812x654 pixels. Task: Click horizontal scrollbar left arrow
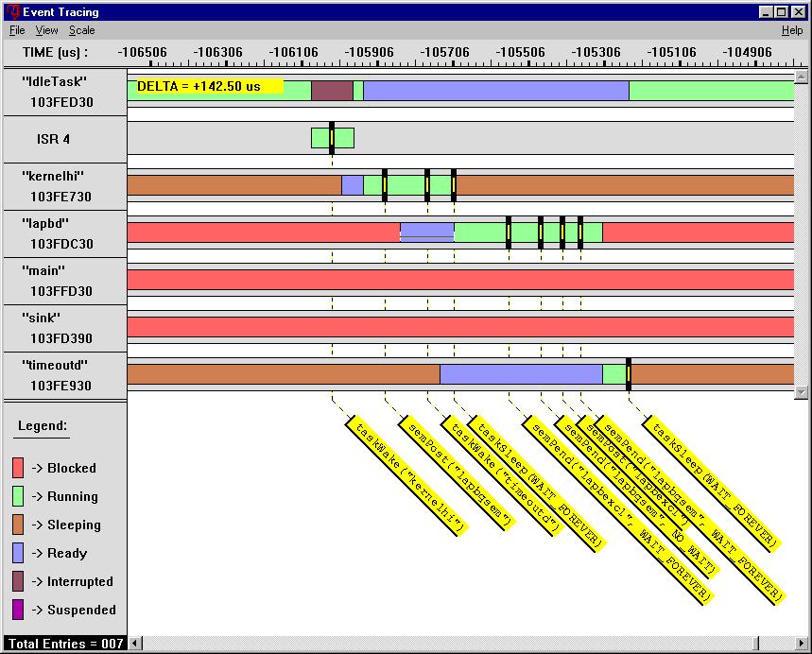pos(135,644)
